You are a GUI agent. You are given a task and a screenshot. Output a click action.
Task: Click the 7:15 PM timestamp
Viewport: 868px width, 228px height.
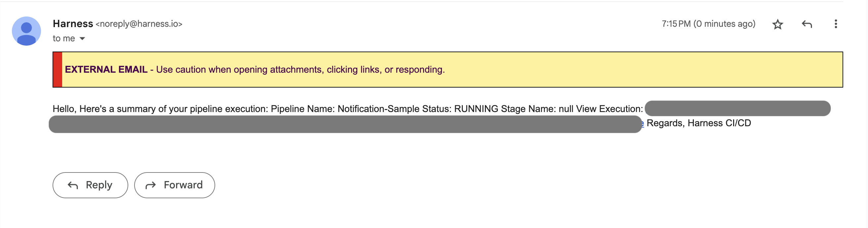point(708,24)
